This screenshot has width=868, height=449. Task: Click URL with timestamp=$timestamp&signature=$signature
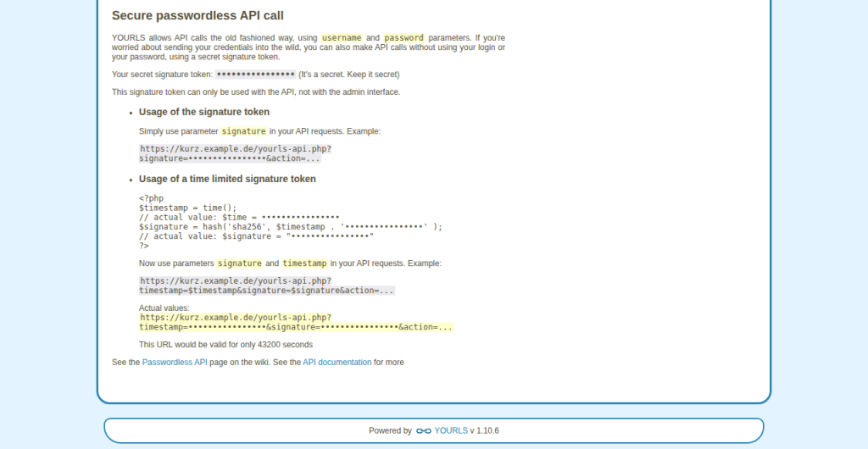(267, 285)
